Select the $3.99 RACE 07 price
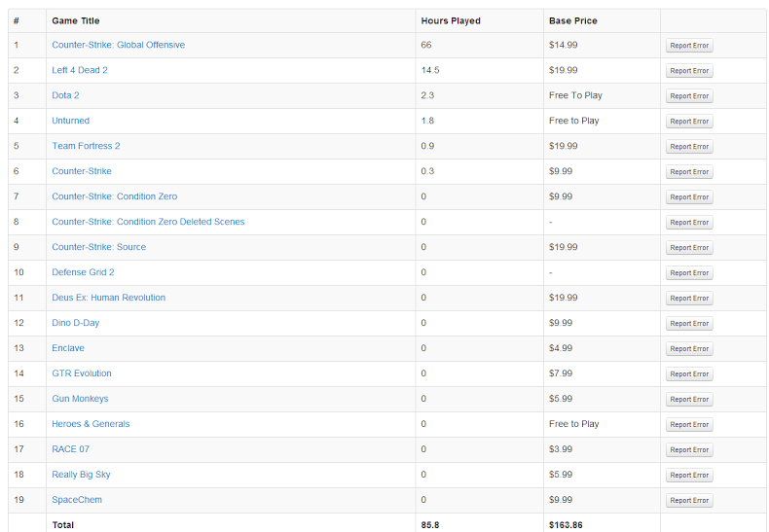Viewport: 769px width, 532px height. coord(561,449)
